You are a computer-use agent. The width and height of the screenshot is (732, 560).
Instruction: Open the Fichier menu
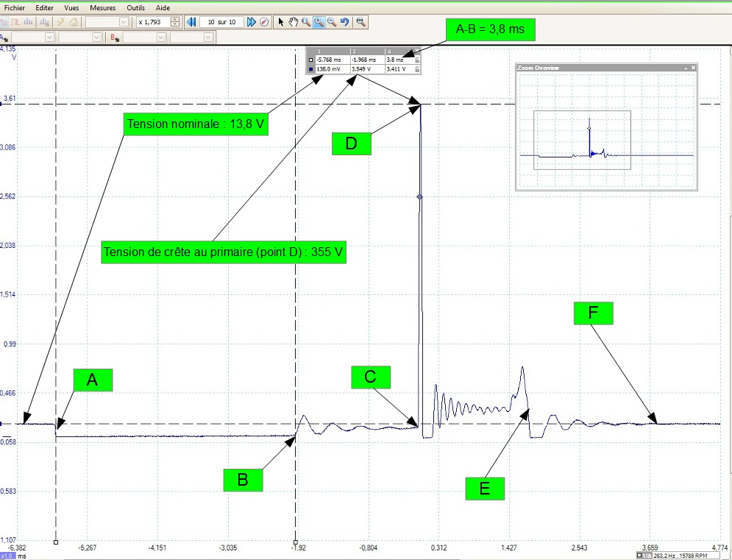pyautogui.click(x=14, y=7)
